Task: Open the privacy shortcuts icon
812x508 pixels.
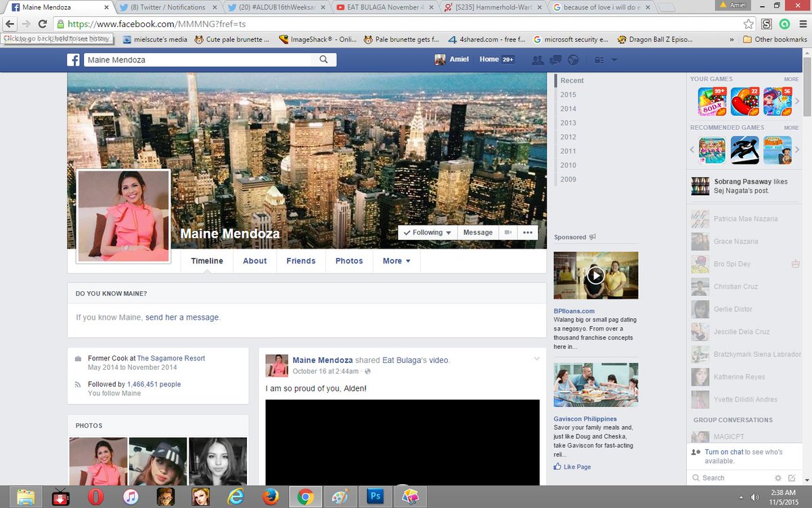Action: click(x=599, y=60)
